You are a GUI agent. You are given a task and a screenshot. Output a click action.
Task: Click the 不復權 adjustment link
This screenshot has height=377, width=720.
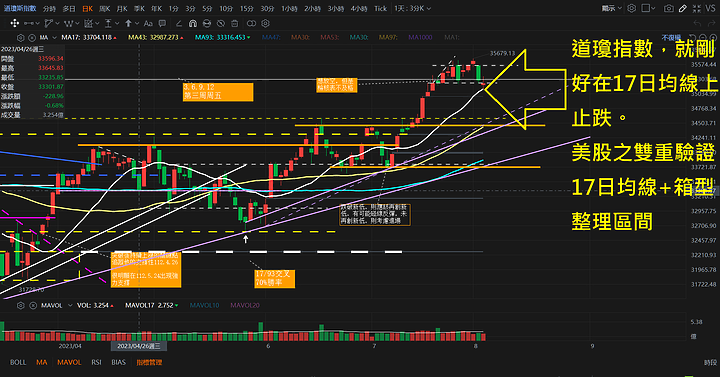(671, 38)
